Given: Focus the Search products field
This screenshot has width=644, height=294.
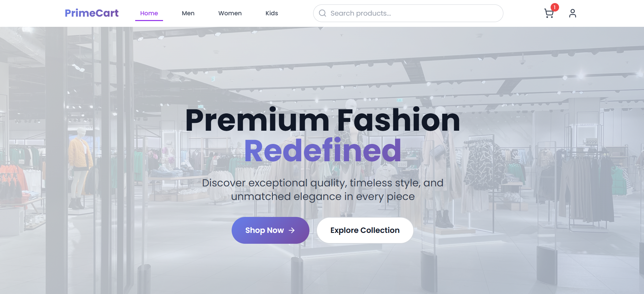Looking at the screenshot, I should 408,13.
